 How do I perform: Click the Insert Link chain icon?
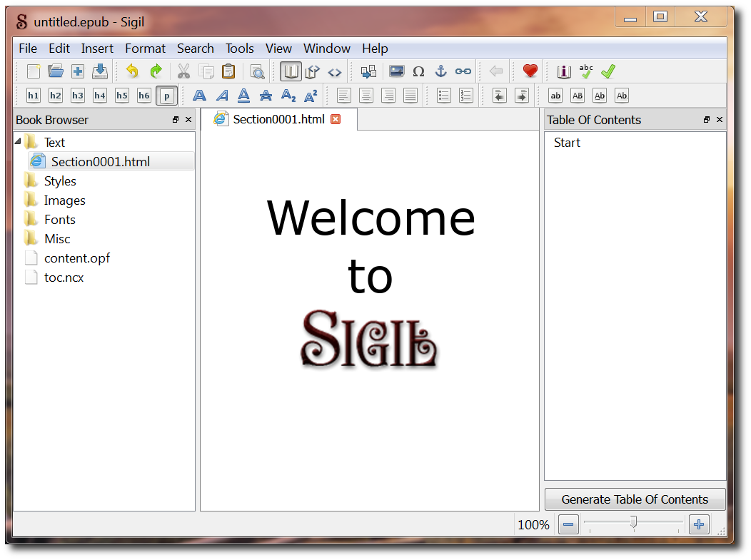click(463, 71)
